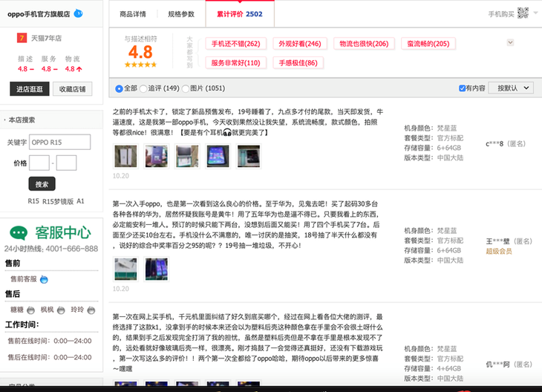The height and width of the screenshot is (392, 542).
Task: Click the 本店搜索 section header
Action: point(22,120)
